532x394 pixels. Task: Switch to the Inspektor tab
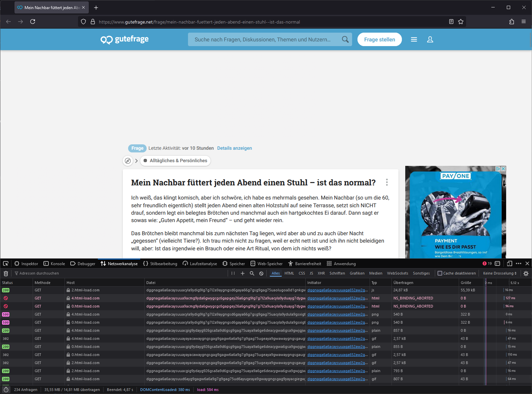(x=26, y=263)
